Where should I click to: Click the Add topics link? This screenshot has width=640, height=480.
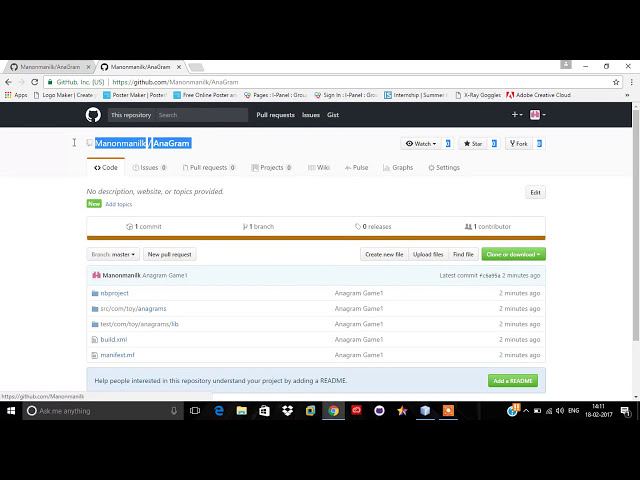tap(119, 204)
